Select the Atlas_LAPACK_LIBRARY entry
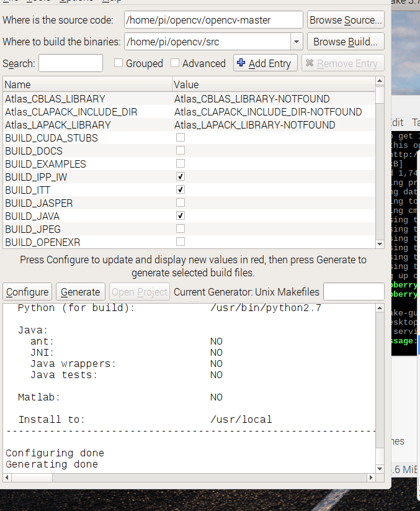Image resolution: width=420 pixels, height=511 pixels. pos(58,125)
